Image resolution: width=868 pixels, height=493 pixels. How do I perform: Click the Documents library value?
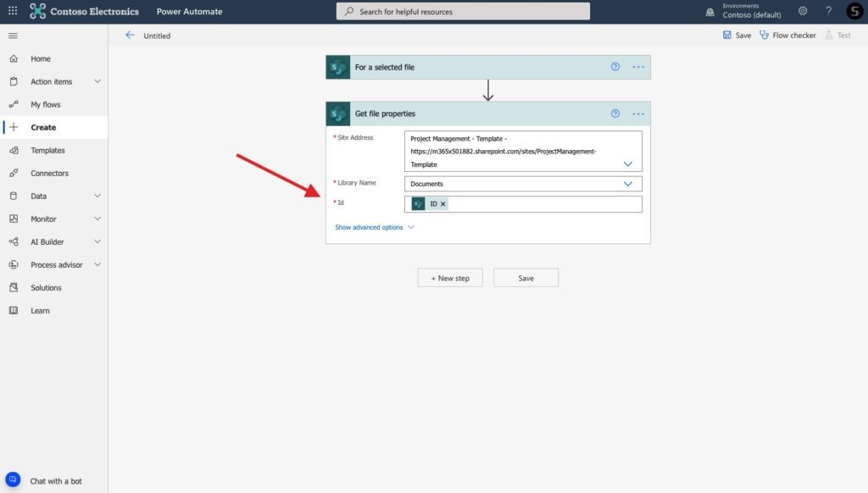click(426, 184)
